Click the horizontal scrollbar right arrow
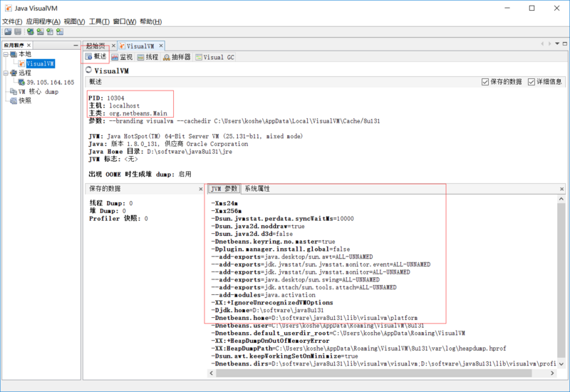The height and width of the screenshot is (392, 570). pos(553,373)
